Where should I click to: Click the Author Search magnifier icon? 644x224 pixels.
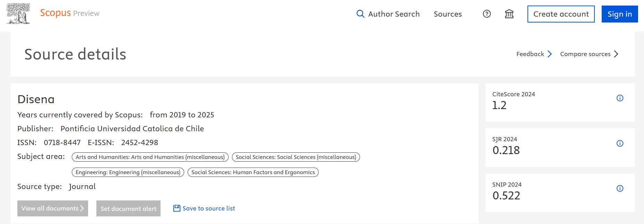tap(360, 14)
